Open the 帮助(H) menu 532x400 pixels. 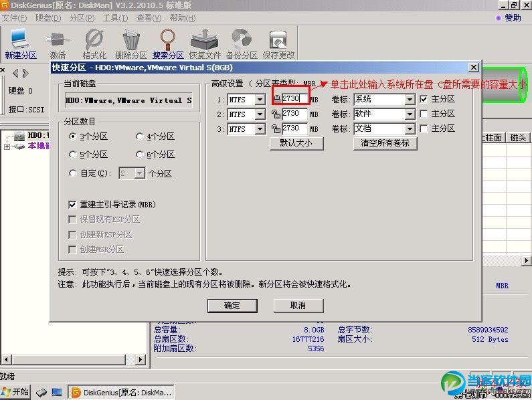[x=183, y=18]
